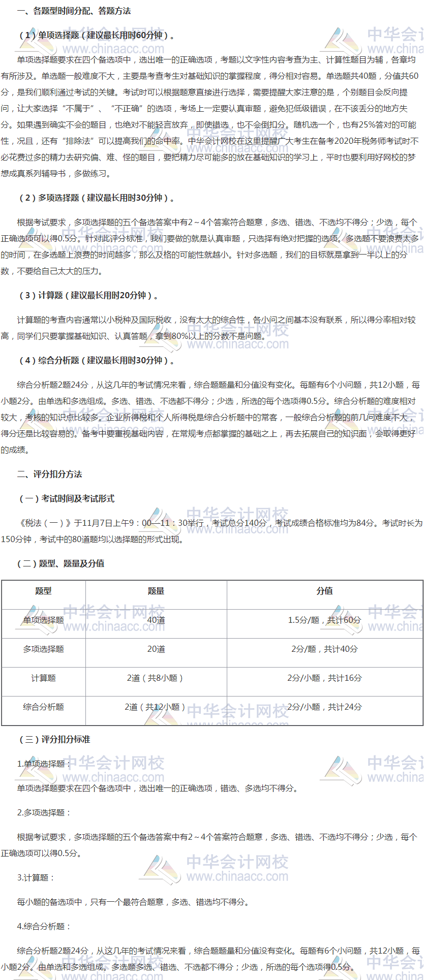The width and height of the screenshot is (424, 980).
Task: Click the 分值 table column header
Action: click(x=324, y=591)
